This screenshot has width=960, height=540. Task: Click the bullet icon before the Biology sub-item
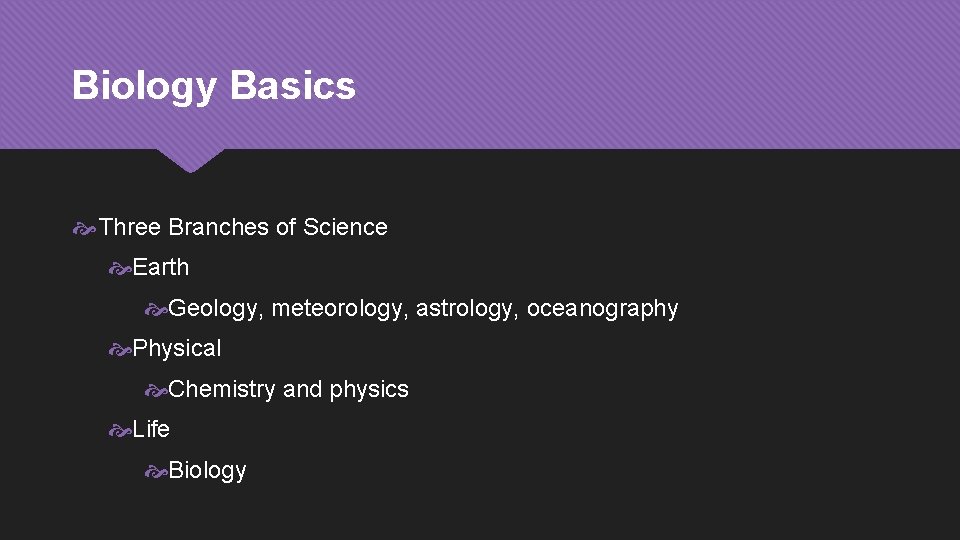156,471
